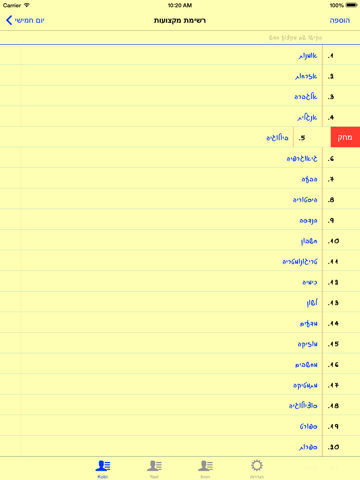Switch to the Yael profile tab
The height and width of the screenshot is (480, 360).
point(154,469)
